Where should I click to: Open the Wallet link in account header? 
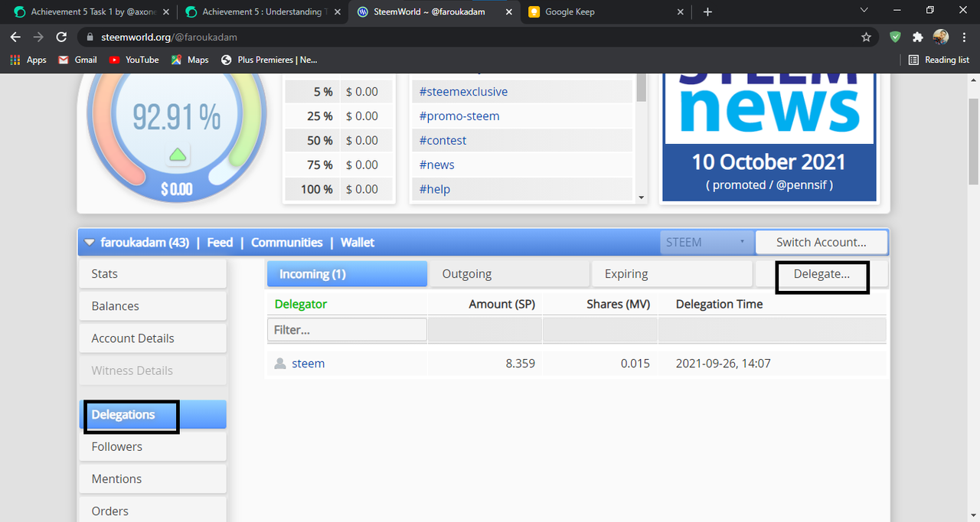358,243
